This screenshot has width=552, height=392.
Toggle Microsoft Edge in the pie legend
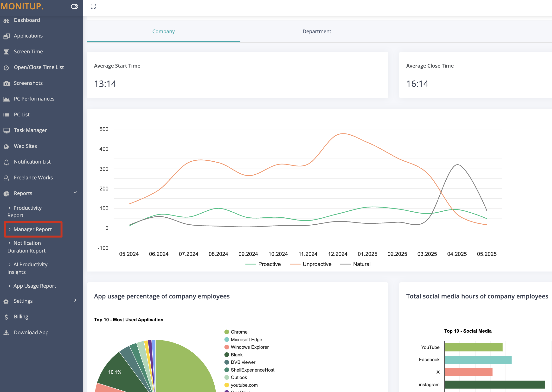(x=243, y=340)
